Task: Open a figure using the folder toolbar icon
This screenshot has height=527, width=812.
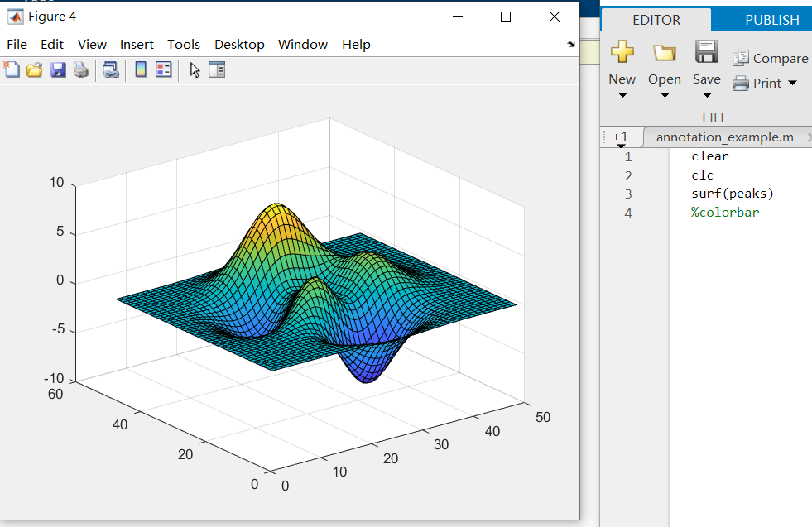Action: click(34, 69)
